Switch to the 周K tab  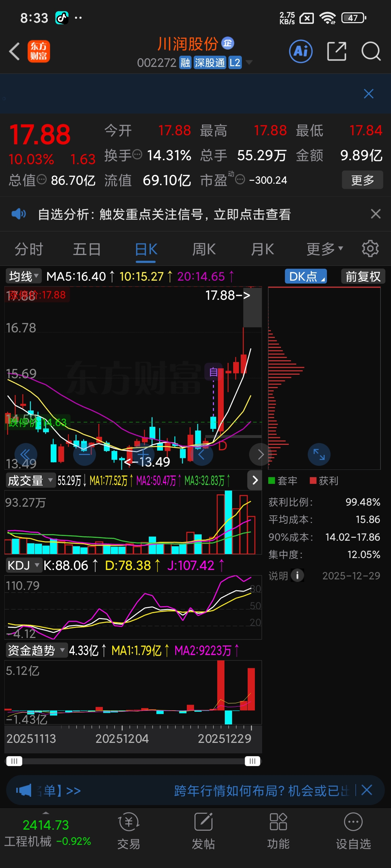204,249
